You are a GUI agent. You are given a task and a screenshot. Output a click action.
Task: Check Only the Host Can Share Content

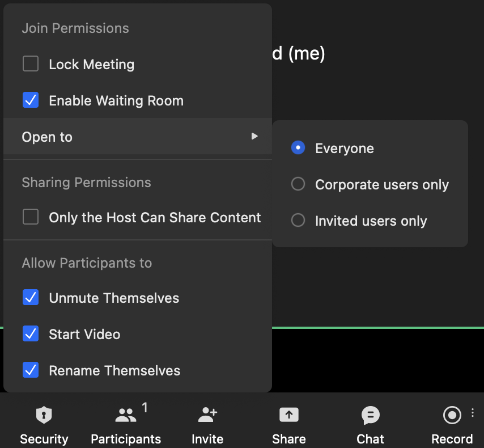coord(31,217)
